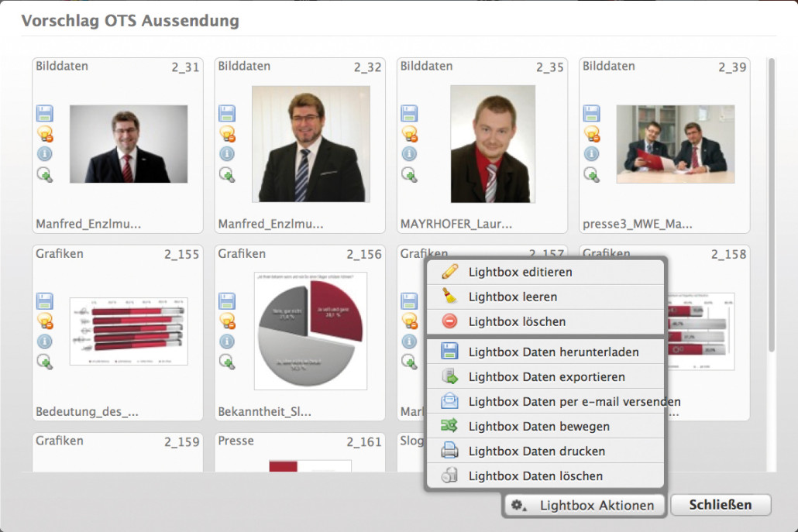Screen dimensions: 798x532
Task: Click the disk icon on Bilddaten card 2_32
Action: tap(227, 113)
